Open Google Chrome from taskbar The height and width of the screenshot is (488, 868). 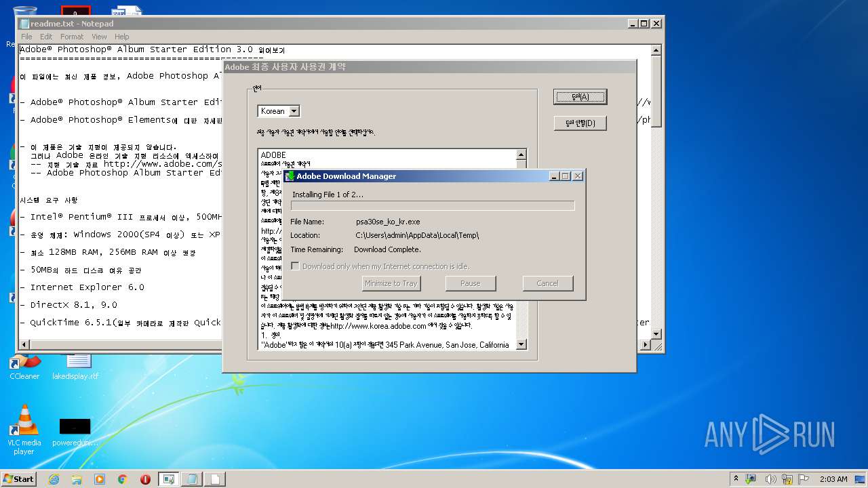(x=123, y=479)
